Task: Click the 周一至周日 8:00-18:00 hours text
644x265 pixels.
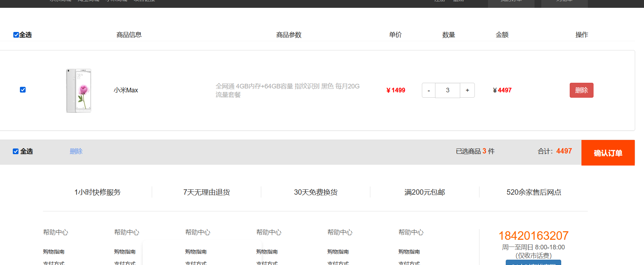Action: point(533,247)
